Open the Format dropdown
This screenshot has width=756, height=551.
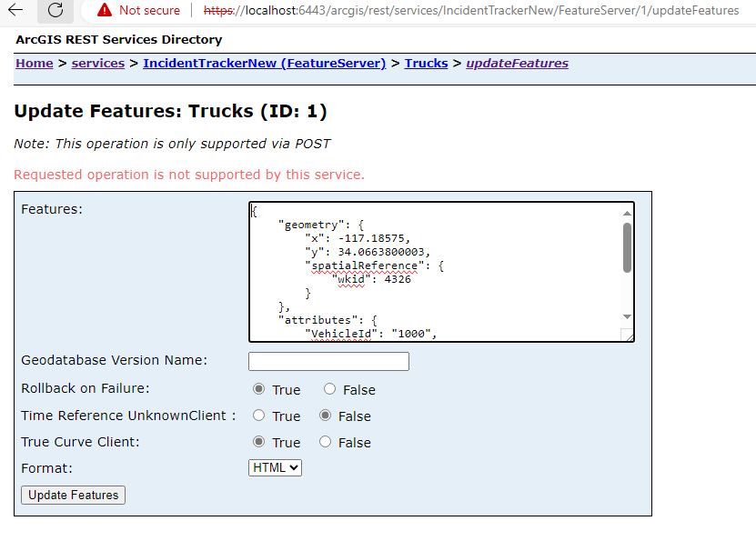[x=275, y=467]
